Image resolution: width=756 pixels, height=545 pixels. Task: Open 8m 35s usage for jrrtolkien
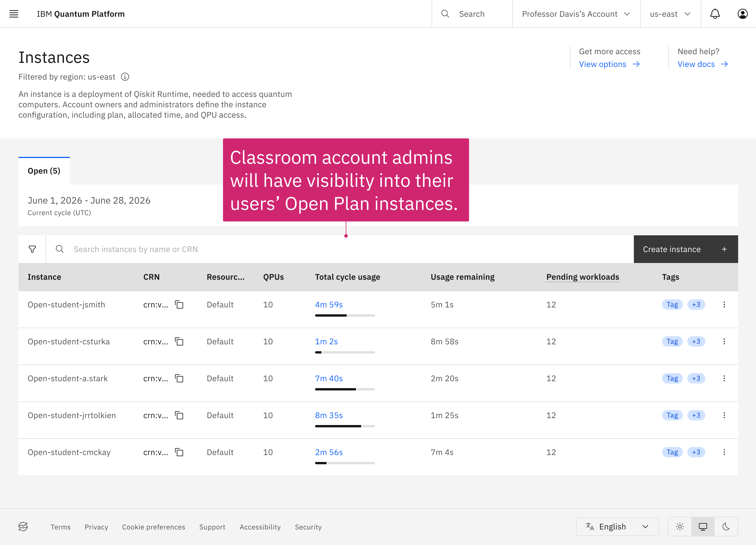point(329,415)
